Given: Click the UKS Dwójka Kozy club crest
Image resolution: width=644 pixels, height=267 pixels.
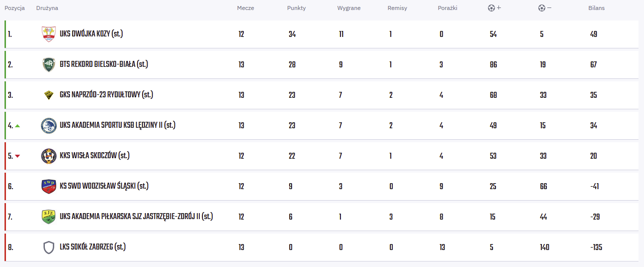Looking at the screenshot, I should tap(48, 34).
